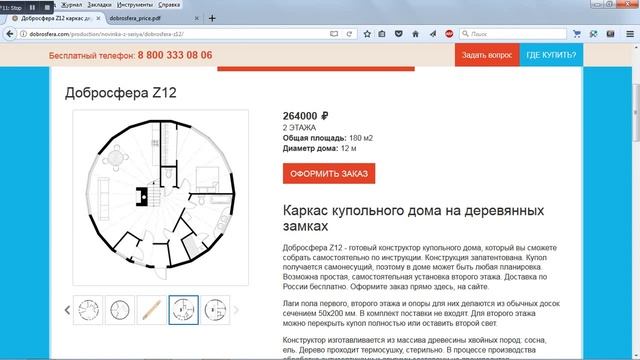Go to the home page icon
This screenshot has width=640, height=360.
coord(416,34)
